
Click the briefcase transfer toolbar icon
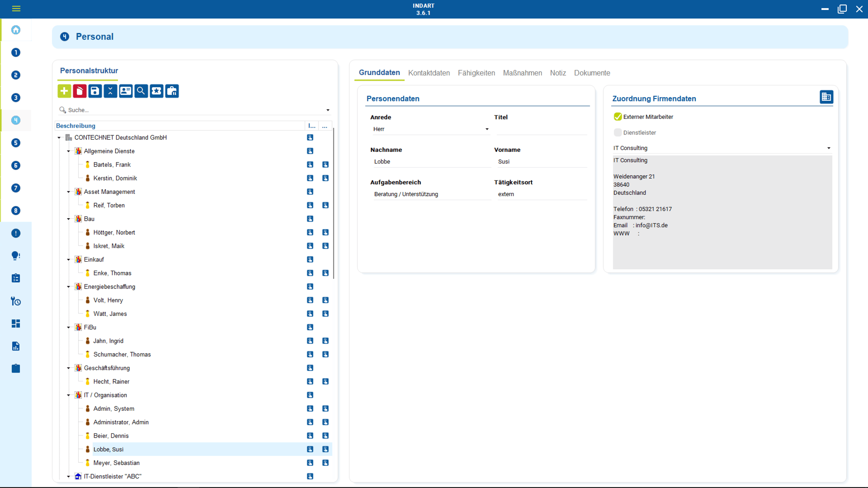coord(172,91)
